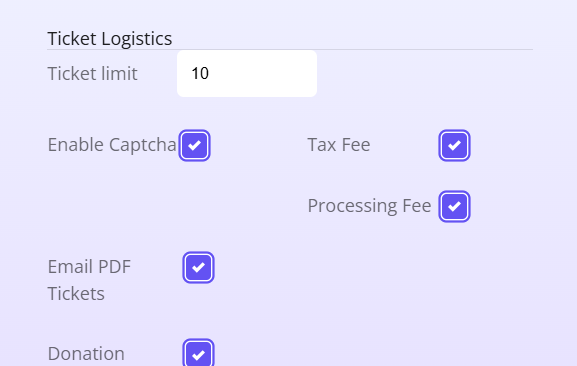Click the Tax Fee label text
This screenshot has width=577, height=366.
(x=339, y=145)
